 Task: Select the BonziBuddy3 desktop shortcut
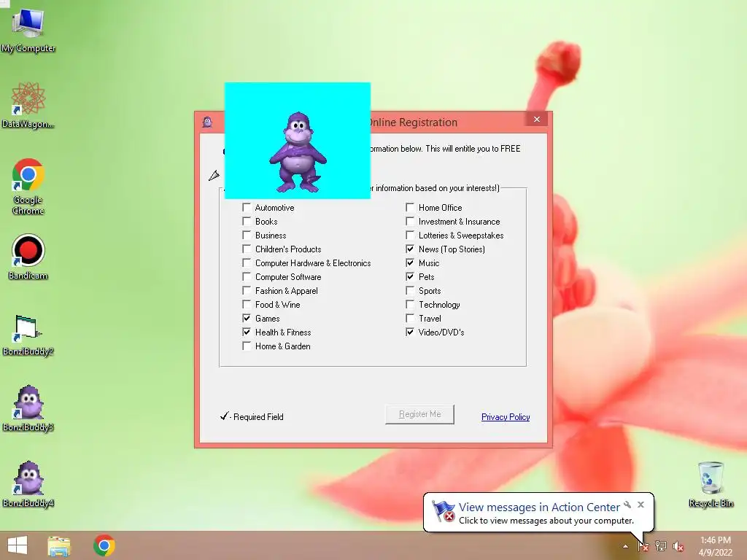click(28, 408)
